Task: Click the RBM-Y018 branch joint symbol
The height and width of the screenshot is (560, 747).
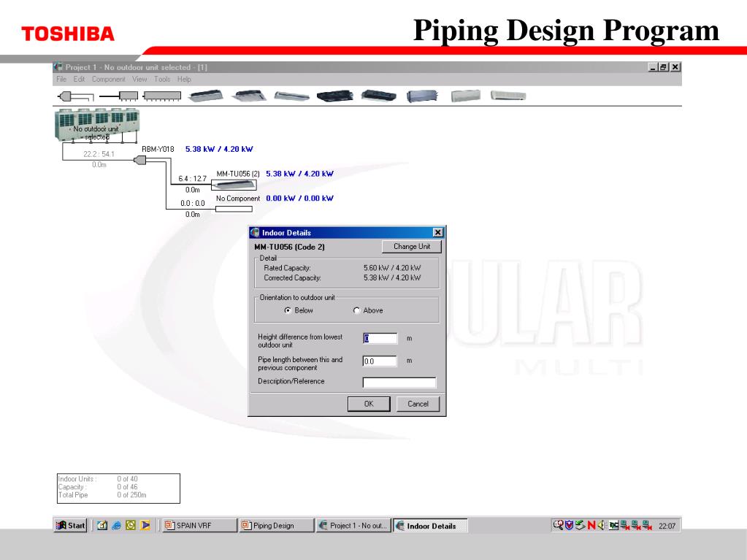Action: click(x=140, y=160)
